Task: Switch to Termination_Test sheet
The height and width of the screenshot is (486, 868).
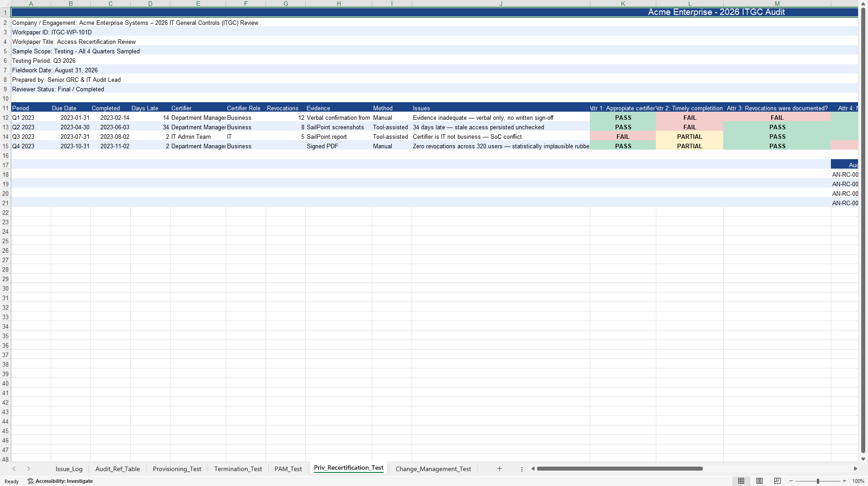Action: pyautogui.click(x=238, y=469)
